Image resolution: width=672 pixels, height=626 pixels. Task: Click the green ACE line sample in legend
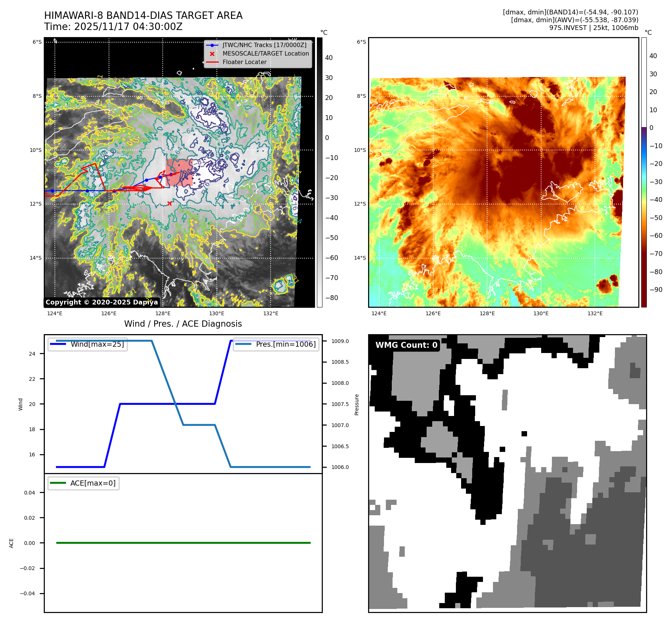(x=58, y=483)
